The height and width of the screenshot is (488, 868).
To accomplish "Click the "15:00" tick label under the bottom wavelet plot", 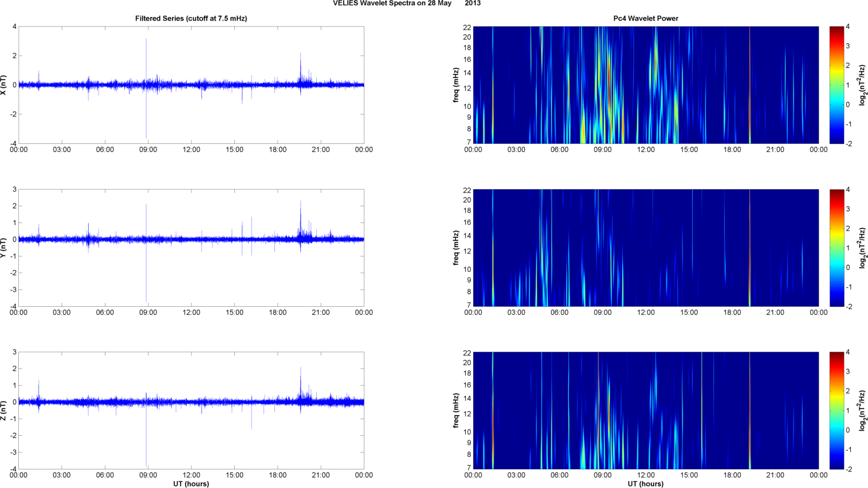I will click(x=689, y=475).
